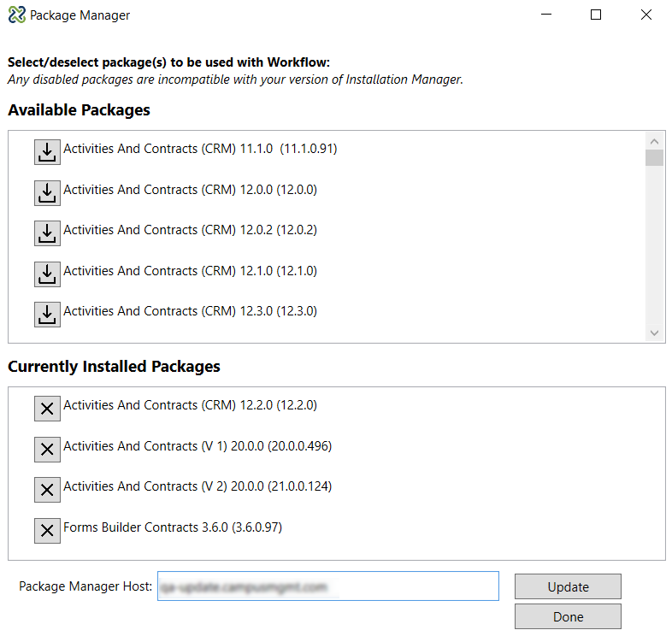
Task: Download the CRM 12.3.0 package
Action: click(47, 314)
